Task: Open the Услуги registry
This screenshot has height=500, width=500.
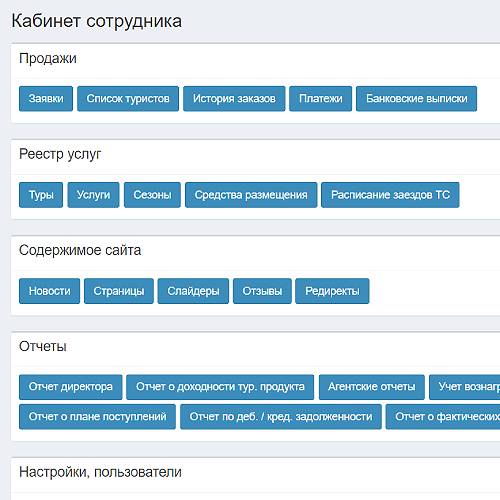Action: (x=93, y=195)
